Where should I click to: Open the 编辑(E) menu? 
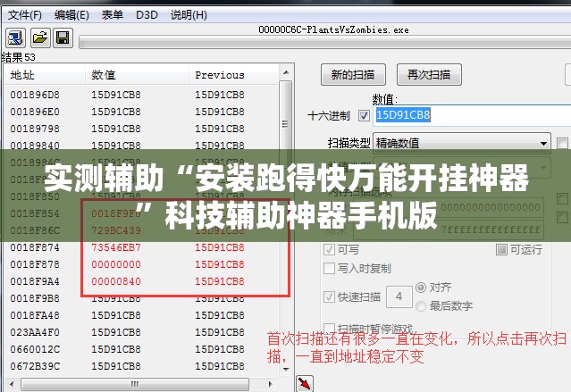[x=71, y=15]
